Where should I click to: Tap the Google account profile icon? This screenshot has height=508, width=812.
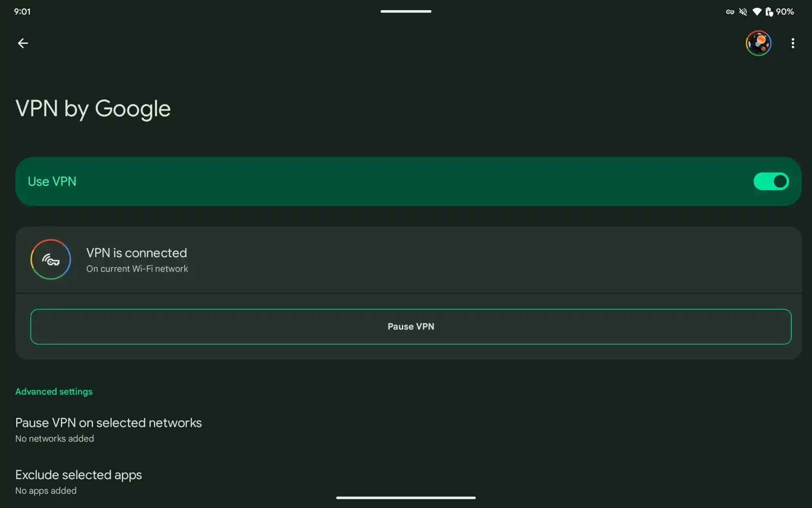click(x=758, y=43)
